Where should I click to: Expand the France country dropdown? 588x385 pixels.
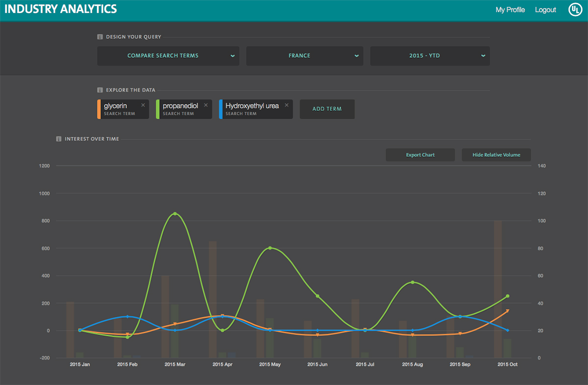click(x=304, y=56)
